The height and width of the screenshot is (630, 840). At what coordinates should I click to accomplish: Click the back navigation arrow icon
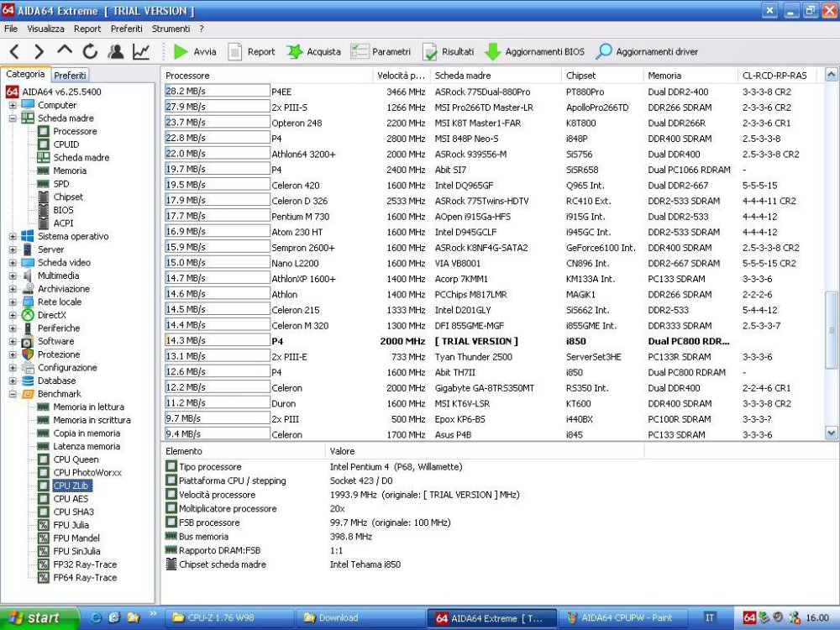coord(14,51)
